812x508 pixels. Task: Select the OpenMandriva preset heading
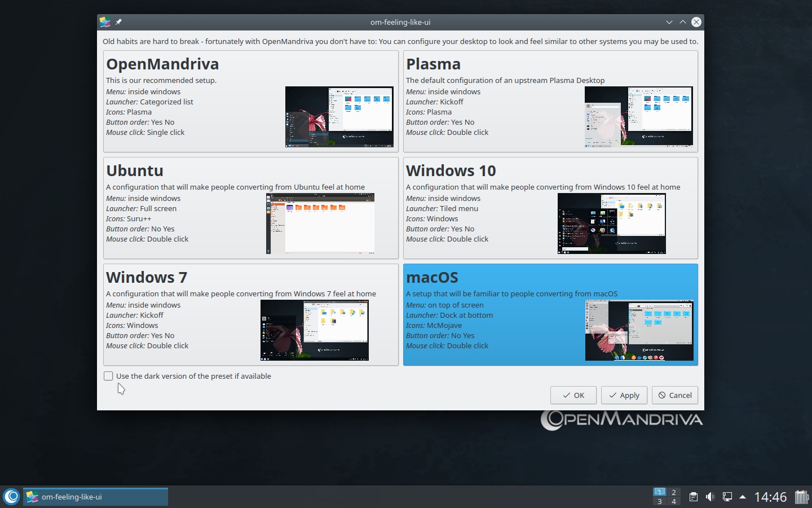tap(162, 64)
